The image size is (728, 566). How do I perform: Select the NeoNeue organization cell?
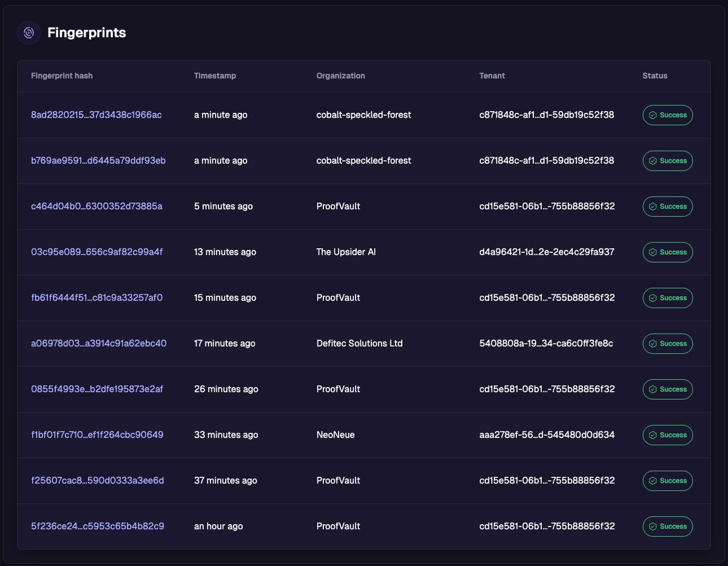click(335, 435)
